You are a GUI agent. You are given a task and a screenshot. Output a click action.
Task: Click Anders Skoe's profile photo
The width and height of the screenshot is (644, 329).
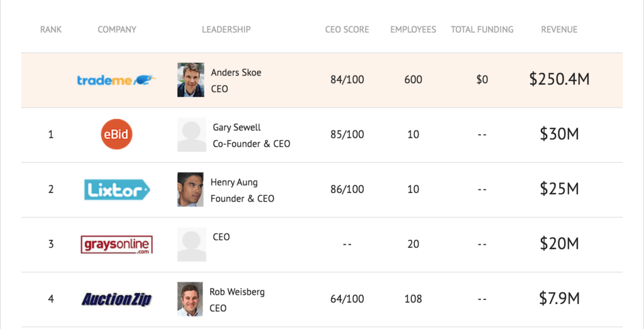click(x=191, y=80)
